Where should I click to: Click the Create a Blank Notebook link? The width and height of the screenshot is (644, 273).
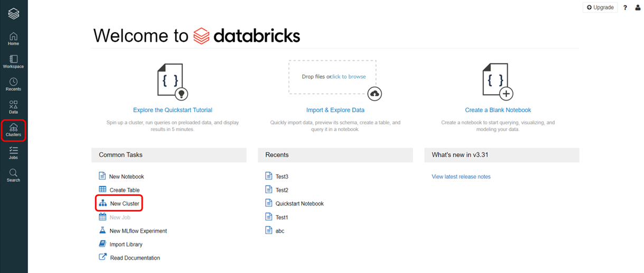pyautogui.click(x=498, y=110)
